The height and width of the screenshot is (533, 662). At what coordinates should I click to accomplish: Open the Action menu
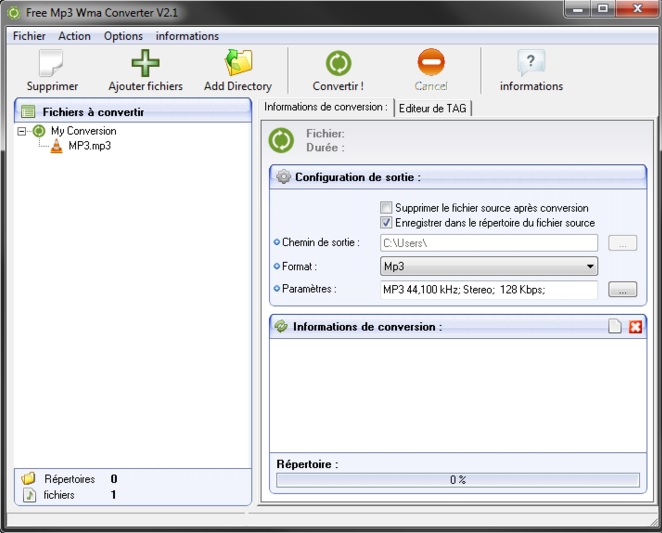(x=74, y=36)
